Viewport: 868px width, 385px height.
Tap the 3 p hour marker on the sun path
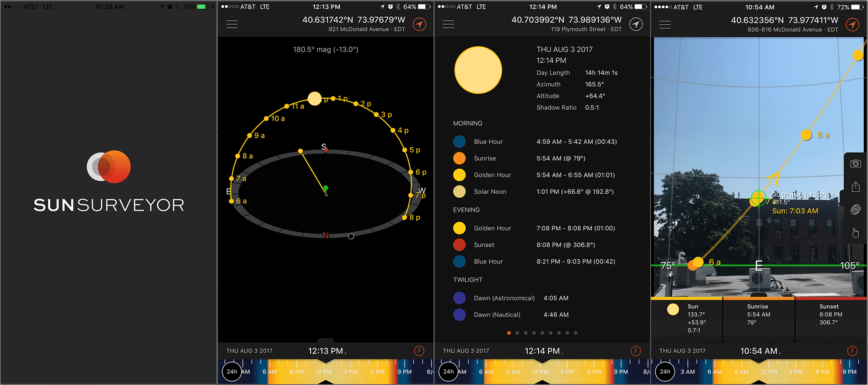(377, 114)
